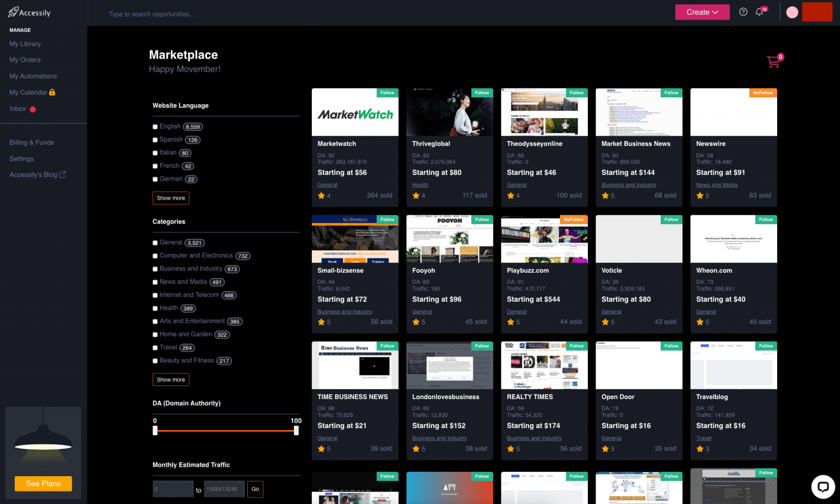
Task: Go to My Orders in sidebar
Action: click(x=25, y=60)
